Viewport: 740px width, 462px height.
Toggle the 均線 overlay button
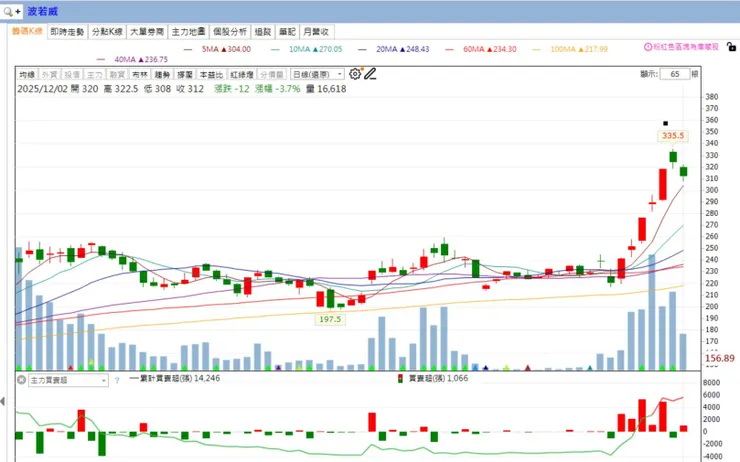[x=27, y=75]
